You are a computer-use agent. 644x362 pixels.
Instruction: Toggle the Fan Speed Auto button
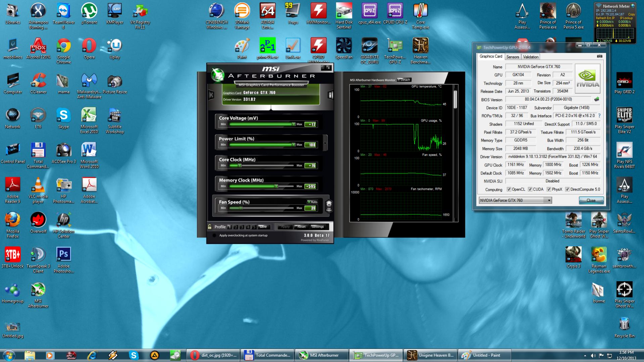pos(312,202)
